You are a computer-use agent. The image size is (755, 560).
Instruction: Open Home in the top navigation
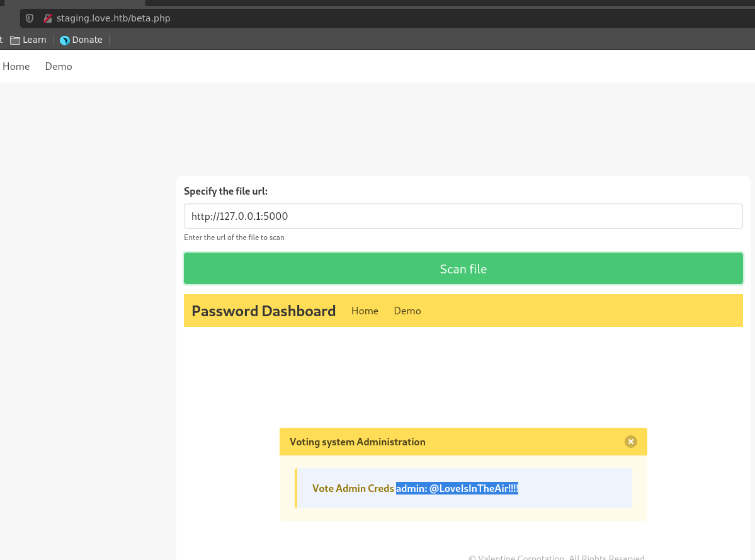point(16,66)
